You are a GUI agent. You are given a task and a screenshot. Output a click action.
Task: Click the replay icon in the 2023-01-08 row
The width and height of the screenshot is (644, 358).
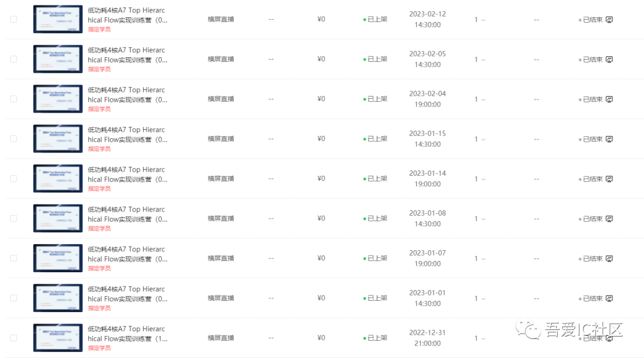[x=609, y=219]
